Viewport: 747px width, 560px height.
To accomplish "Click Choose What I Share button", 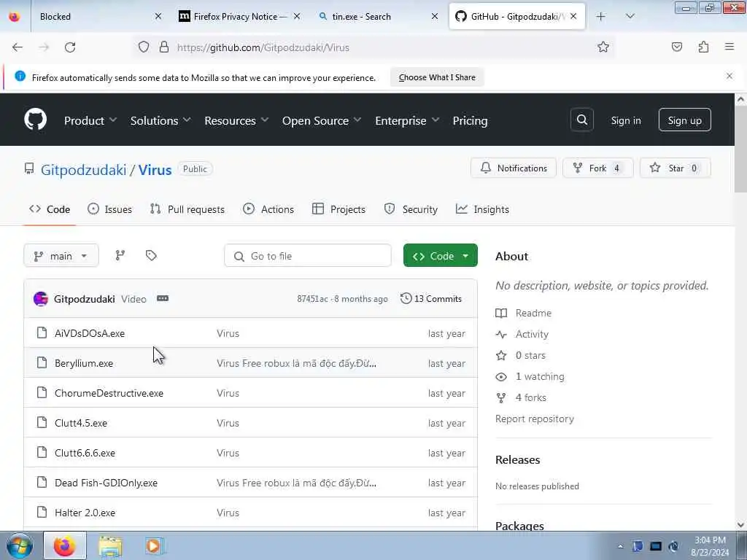I will tap(437, 77).
